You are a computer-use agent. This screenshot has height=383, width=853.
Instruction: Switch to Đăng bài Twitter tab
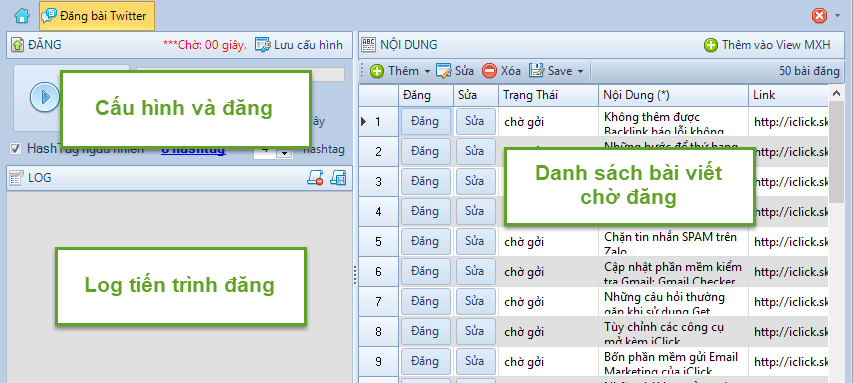tap(97, 16)
